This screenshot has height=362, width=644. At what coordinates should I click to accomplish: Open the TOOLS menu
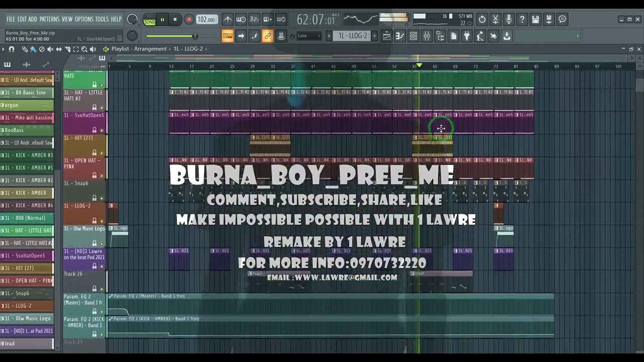tap(102, 19)
